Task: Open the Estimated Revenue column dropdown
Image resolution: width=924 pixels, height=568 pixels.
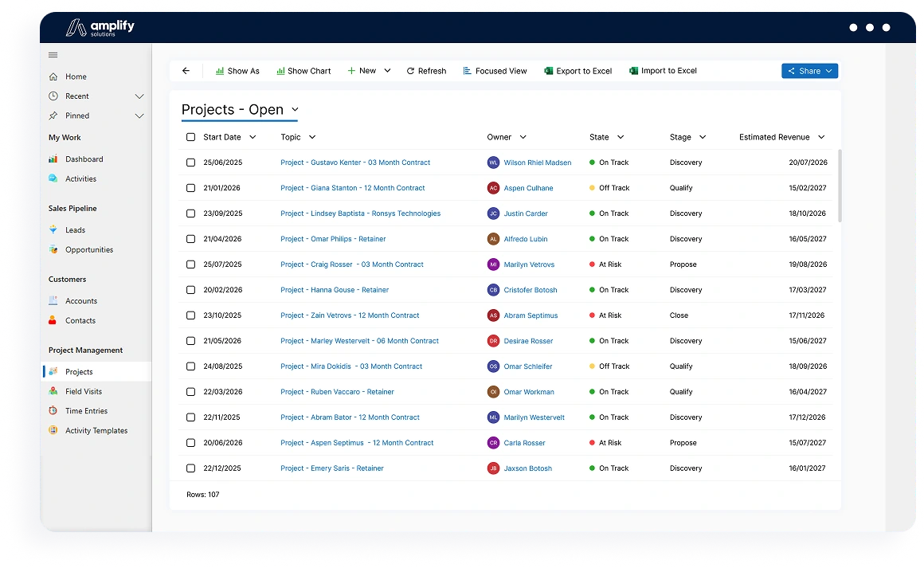Action: (821, 137)
